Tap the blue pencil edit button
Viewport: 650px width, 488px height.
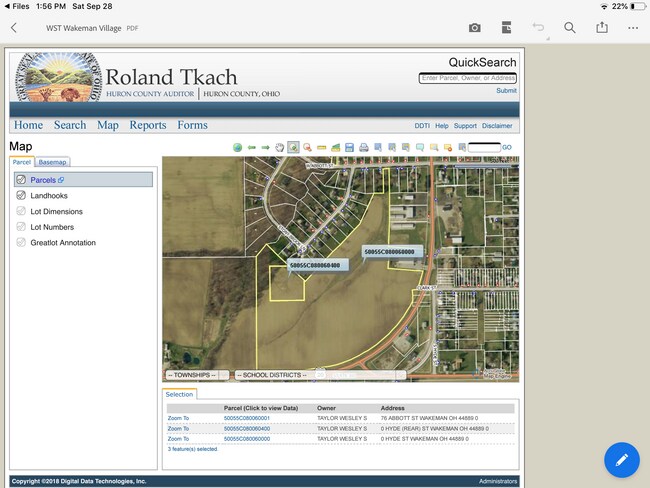pyautogui.click(x=621, y=459)
